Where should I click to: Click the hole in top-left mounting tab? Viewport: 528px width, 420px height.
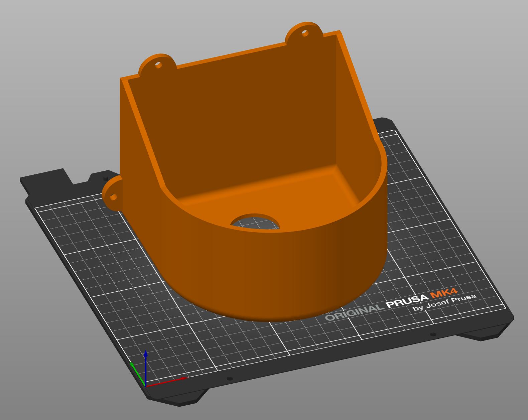158,65
